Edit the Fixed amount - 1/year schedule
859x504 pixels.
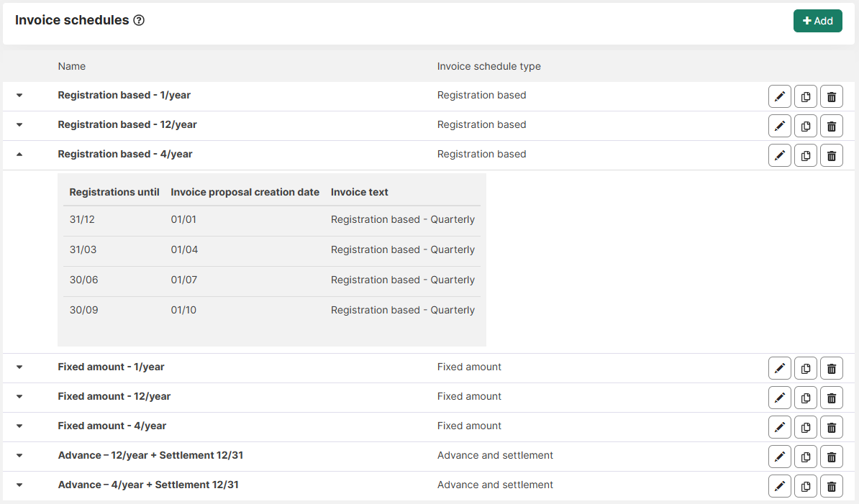pyautogui.click(x=779, y=368)
